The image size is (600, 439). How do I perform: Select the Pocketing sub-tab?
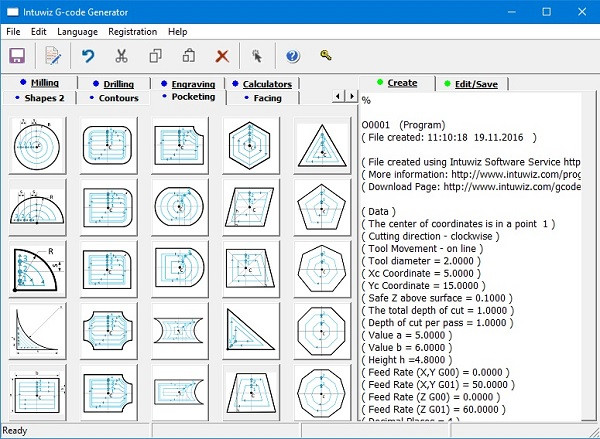click(189, 97)
